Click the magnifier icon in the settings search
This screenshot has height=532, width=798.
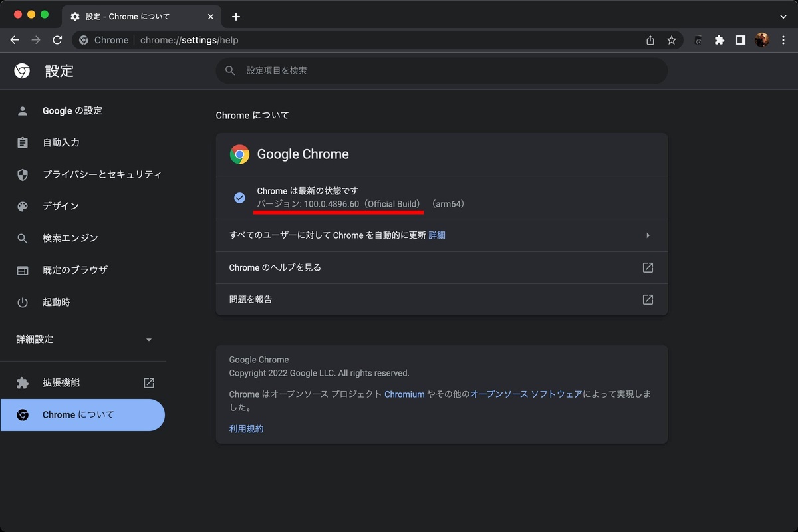tap(231, 70)
